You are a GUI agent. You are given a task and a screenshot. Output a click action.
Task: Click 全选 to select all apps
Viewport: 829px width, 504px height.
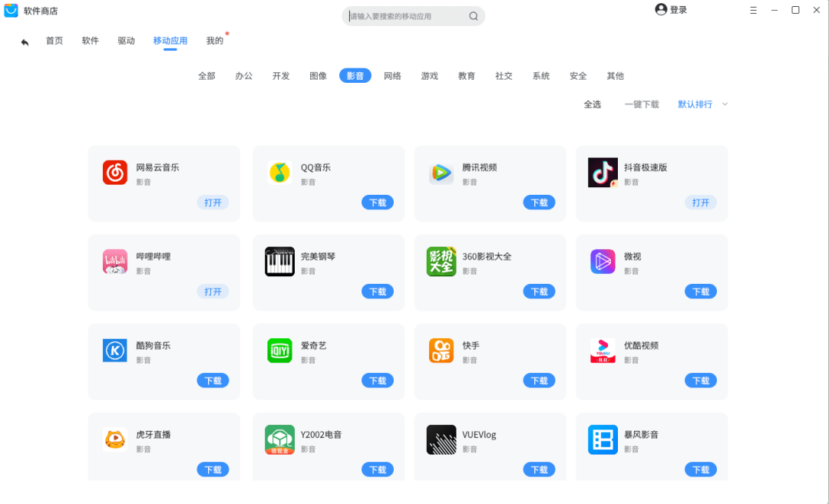point(592,104)
